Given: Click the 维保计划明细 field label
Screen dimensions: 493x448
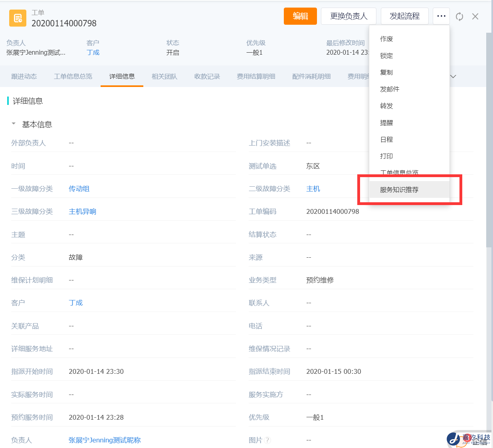Looking at the screenshot, I should (32, 280).
